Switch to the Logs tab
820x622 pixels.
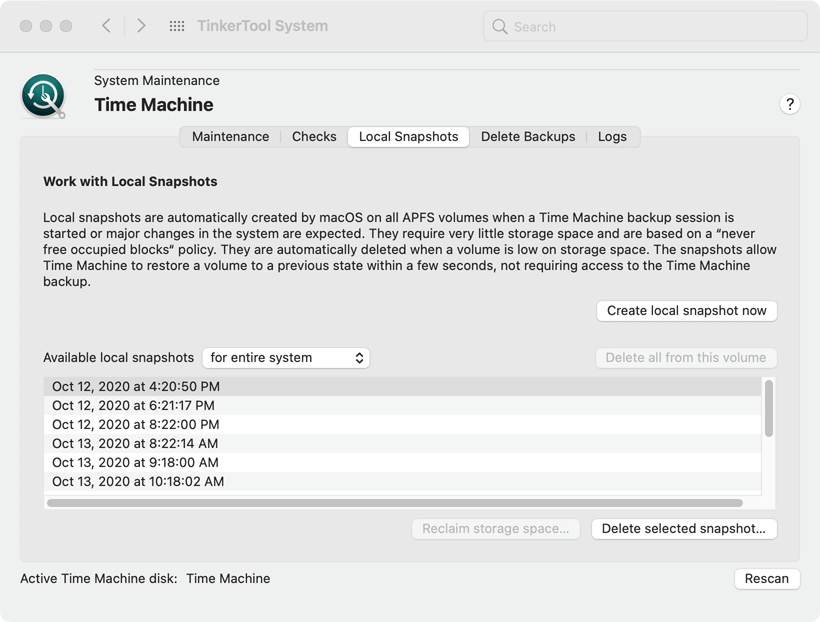(612, 137)
